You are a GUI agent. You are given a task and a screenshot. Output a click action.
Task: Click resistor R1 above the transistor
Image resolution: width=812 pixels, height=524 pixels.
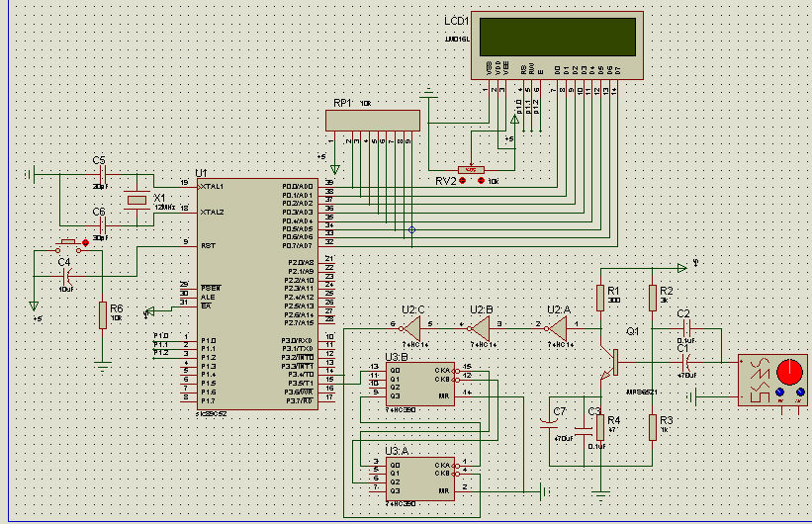600,298
